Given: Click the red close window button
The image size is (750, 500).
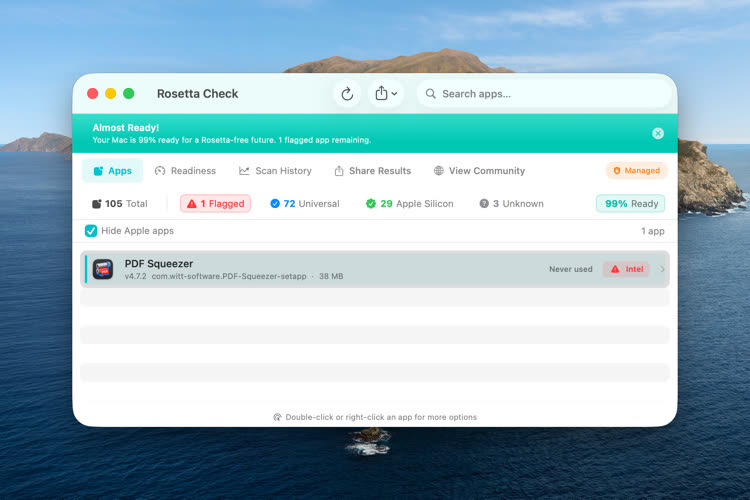Looking at the screenshot, I should (x=93, y=93).
